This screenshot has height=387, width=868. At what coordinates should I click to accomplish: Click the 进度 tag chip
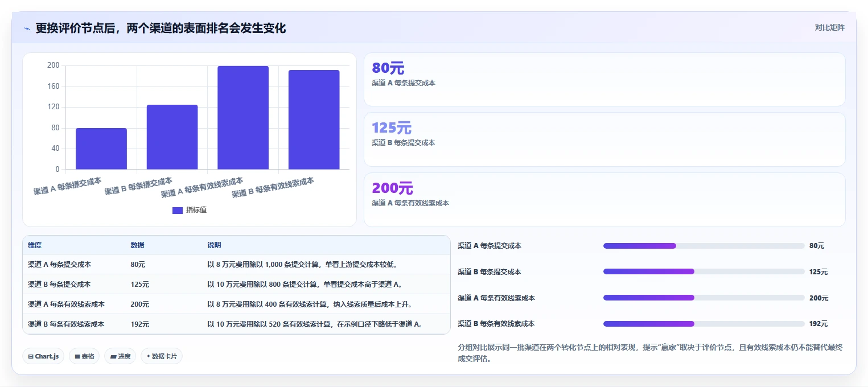coord(120,356)
